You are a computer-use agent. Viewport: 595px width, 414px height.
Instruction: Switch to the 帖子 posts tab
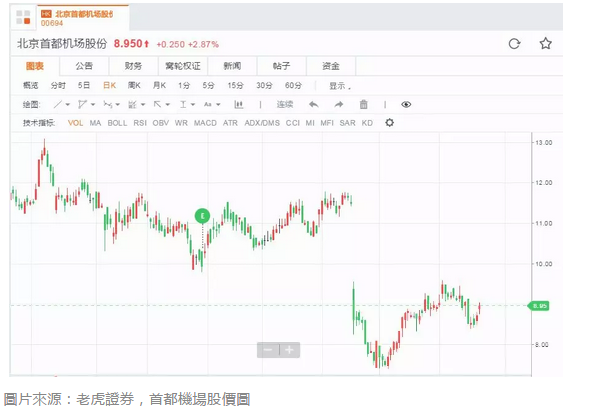point(281,66)
